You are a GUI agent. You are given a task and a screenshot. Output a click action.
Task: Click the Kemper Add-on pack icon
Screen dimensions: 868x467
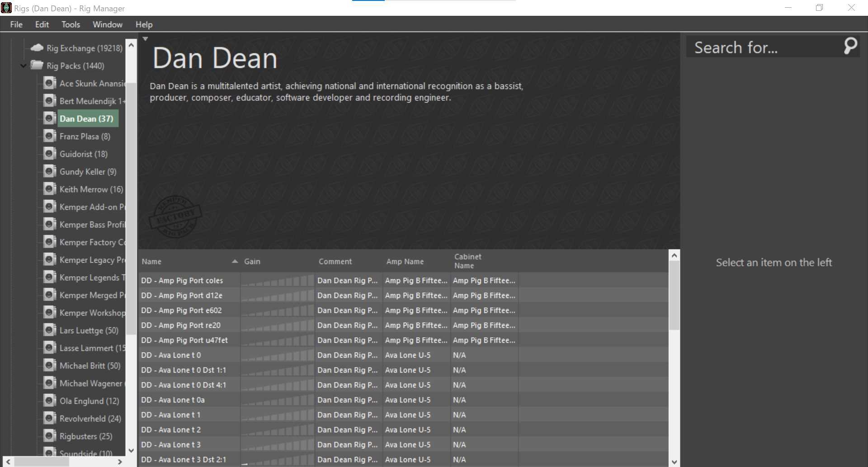click(50, 206)
